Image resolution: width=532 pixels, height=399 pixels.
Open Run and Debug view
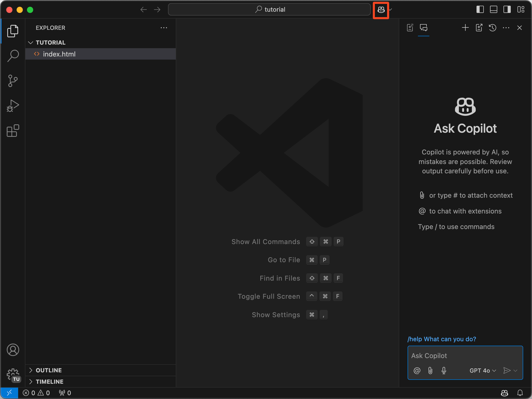click(x=13, y=106)
